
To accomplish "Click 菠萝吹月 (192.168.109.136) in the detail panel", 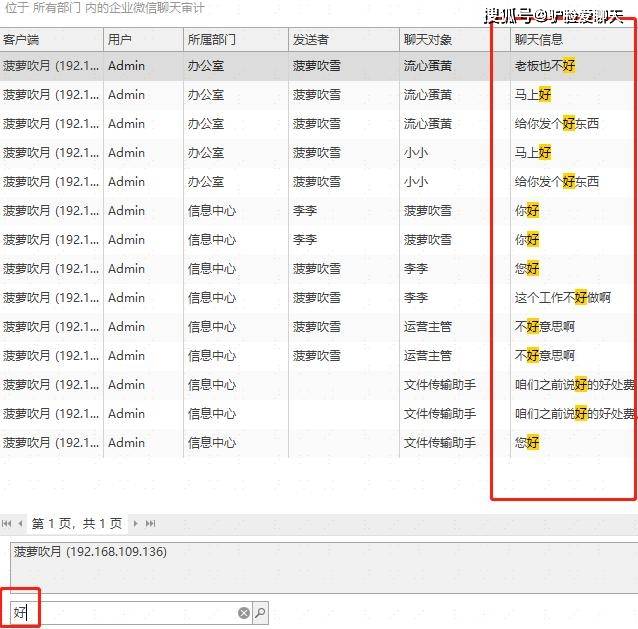I will pyautogui.click(x=90, y=552).
